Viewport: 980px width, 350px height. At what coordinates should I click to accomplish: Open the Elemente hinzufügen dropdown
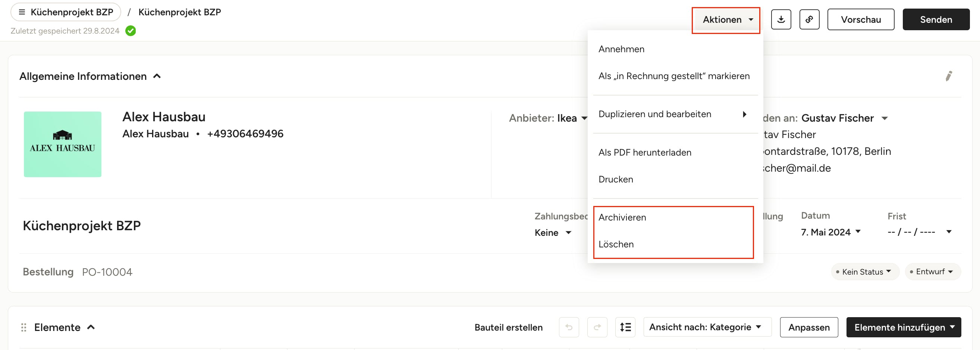click(904, 327)
